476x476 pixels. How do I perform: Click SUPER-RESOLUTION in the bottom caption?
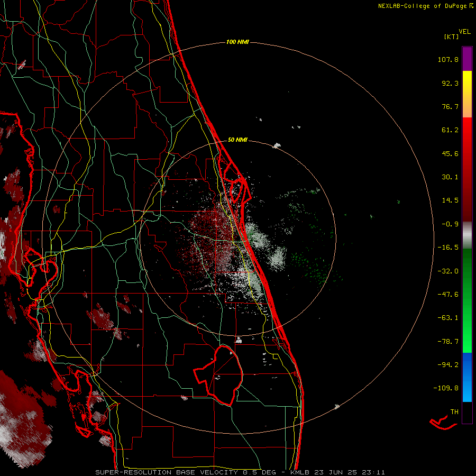pos(133,472)
